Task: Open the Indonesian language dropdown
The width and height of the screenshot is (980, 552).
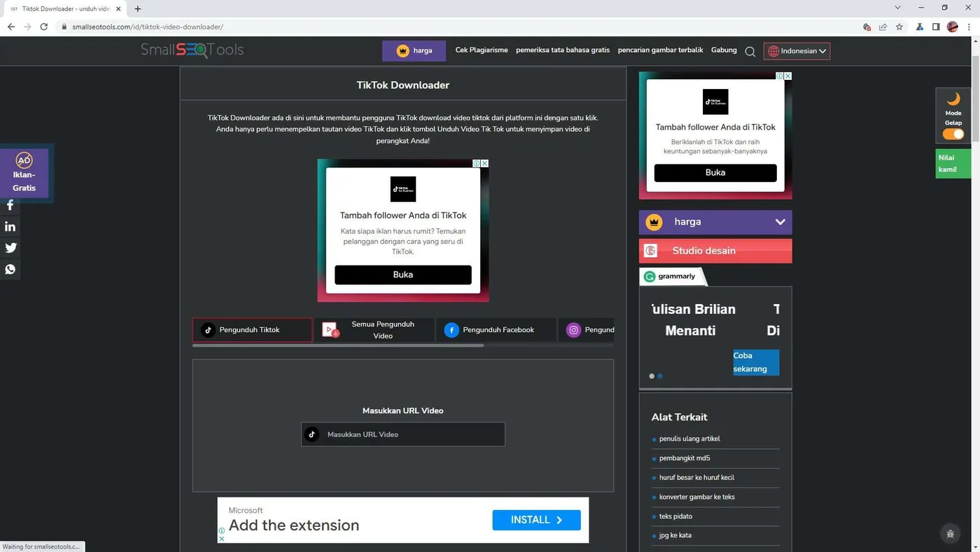Action: tap(797, 51)
